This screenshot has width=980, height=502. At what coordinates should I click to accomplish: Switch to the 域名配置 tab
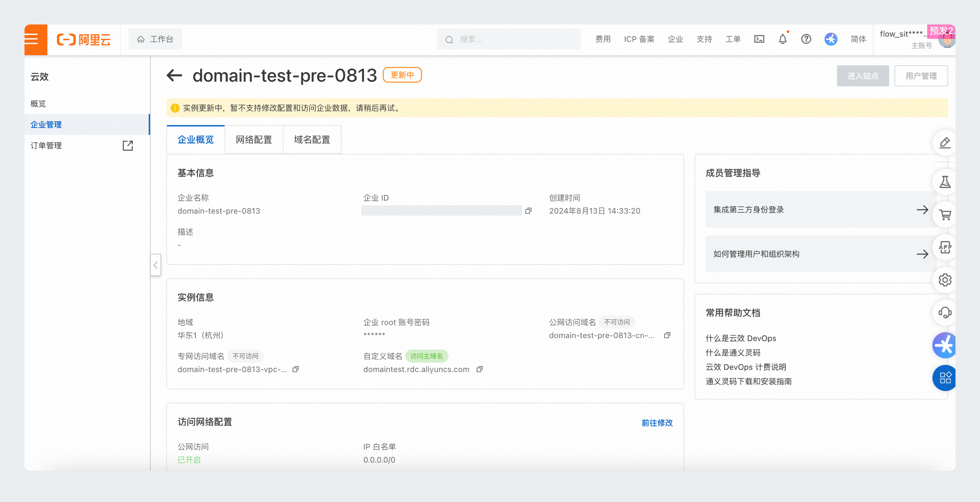click(312, 139)
